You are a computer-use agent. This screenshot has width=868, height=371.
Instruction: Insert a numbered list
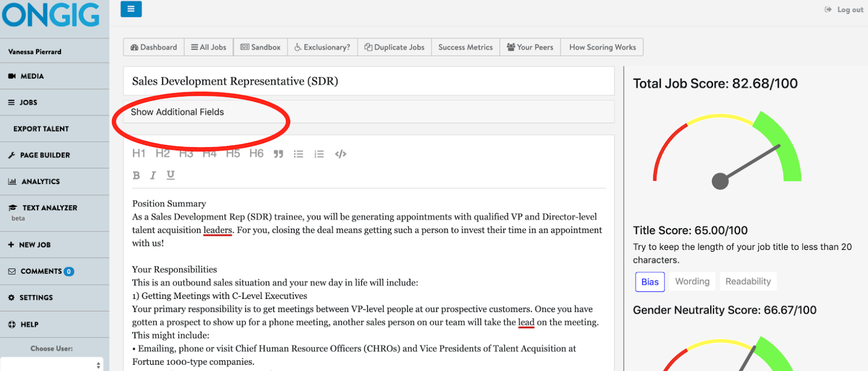tap(319, 154)
